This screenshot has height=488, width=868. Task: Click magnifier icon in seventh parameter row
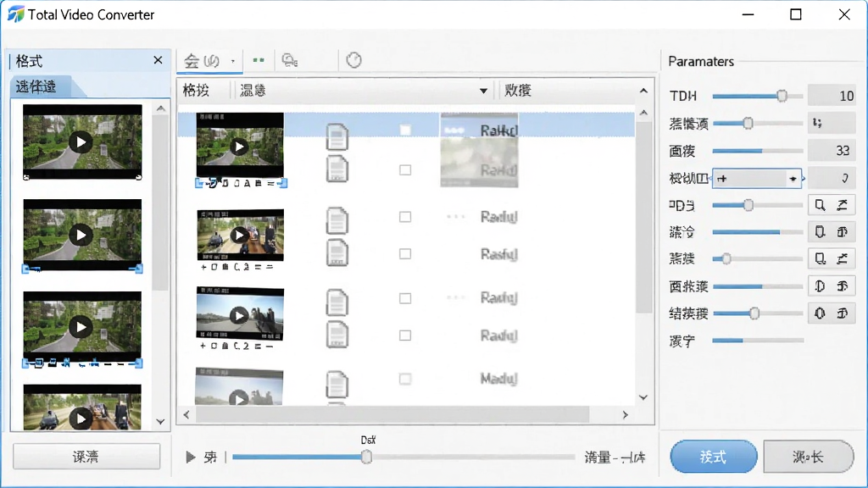[820, 258]
